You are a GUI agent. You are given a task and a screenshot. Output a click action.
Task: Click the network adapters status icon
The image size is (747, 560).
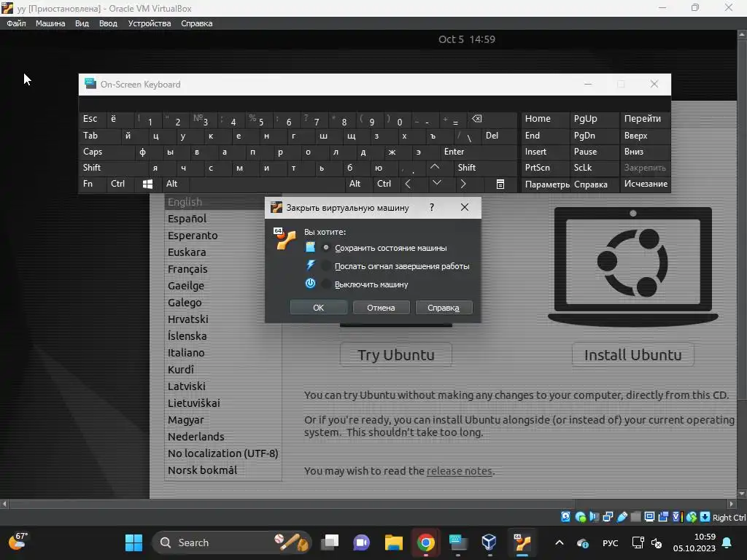(x=608, y=517)
